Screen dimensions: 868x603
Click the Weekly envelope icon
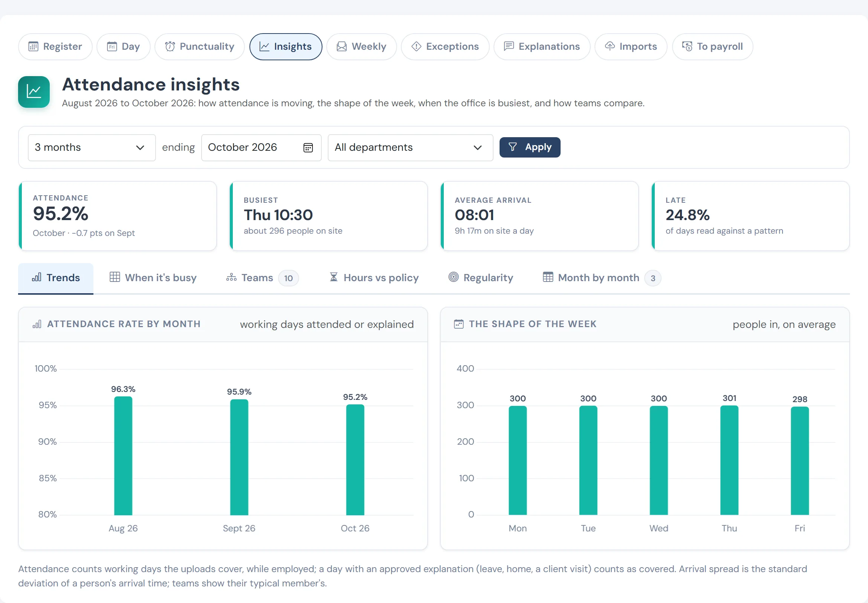[341, 46]
